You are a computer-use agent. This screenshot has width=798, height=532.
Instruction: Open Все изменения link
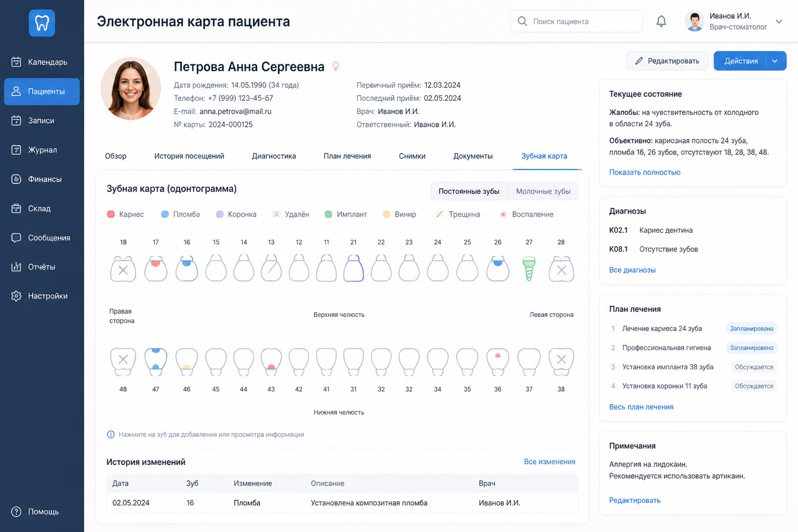550,461
